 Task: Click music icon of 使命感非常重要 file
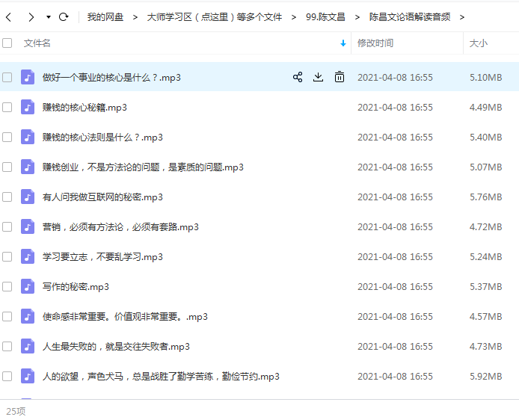coord(28,316)
